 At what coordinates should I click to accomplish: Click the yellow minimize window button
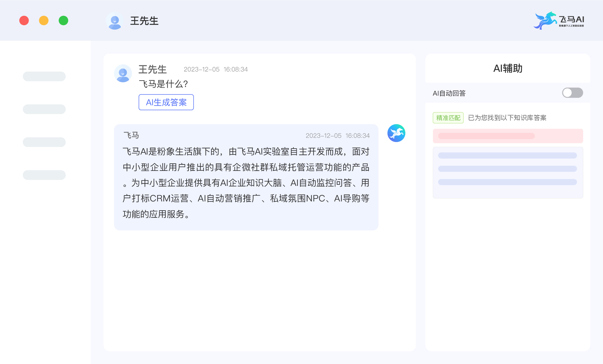coord(44,21)
